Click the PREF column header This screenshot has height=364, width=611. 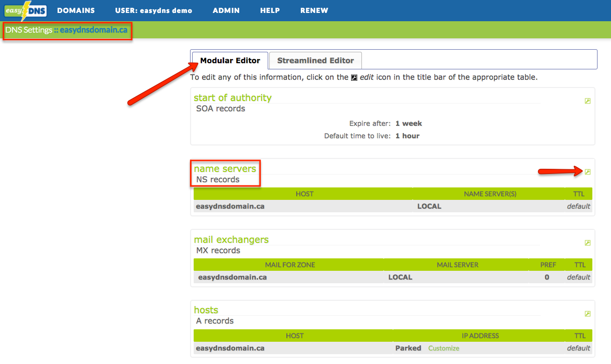tap(548, 265)
